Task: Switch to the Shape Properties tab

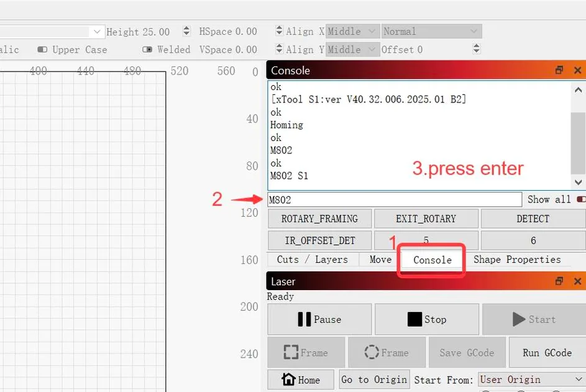Action: click(x=517, y=259)
